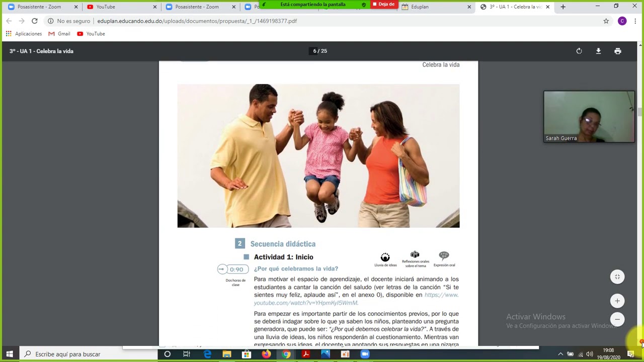Open the Windows Start menu
The image size is (644, 362).
pyautogui.click(x=9, y=354)
